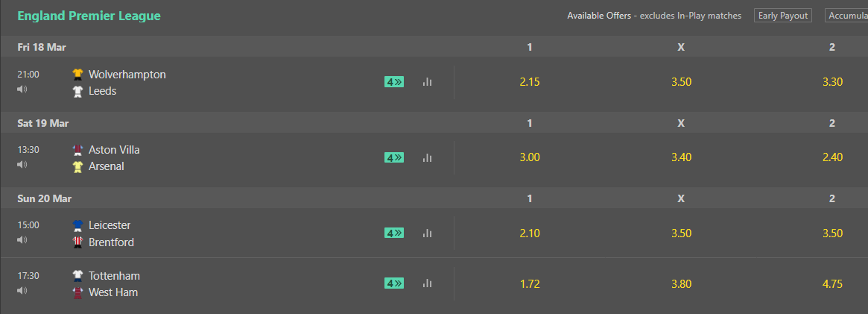Pick West Ham away win odds 4.75
Image resolution: width=868 pixels, height=314 pixels.
pos(832,284)
